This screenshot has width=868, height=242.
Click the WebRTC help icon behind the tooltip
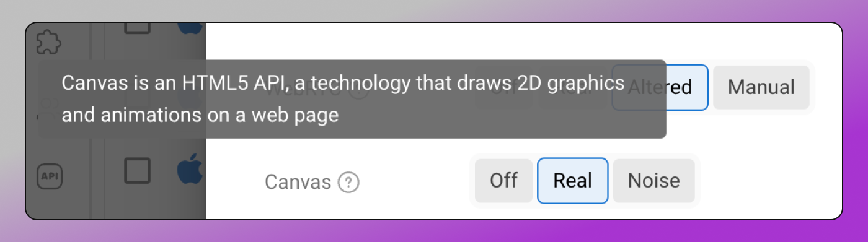[x=358, y=90]
